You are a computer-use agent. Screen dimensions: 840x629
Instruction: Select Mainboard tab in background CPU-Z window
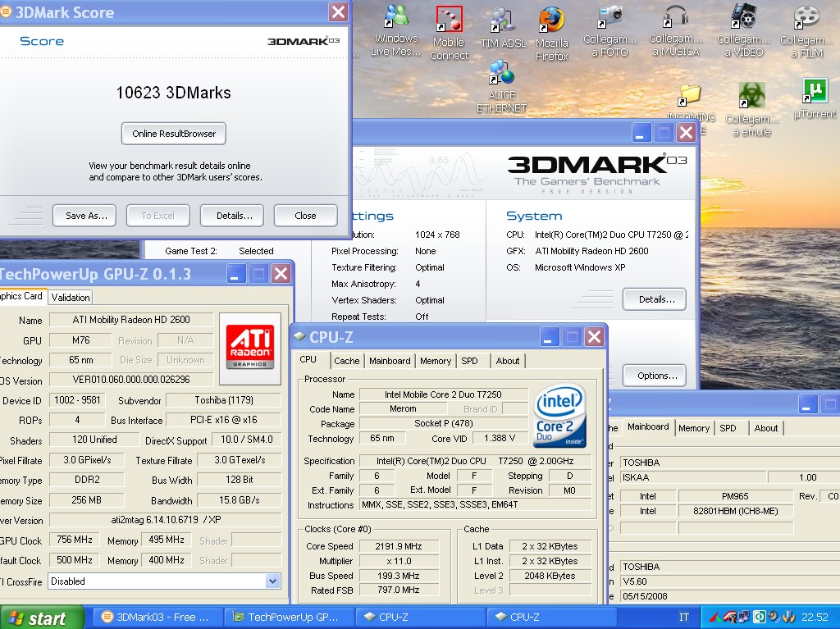(x=648, y=426)
